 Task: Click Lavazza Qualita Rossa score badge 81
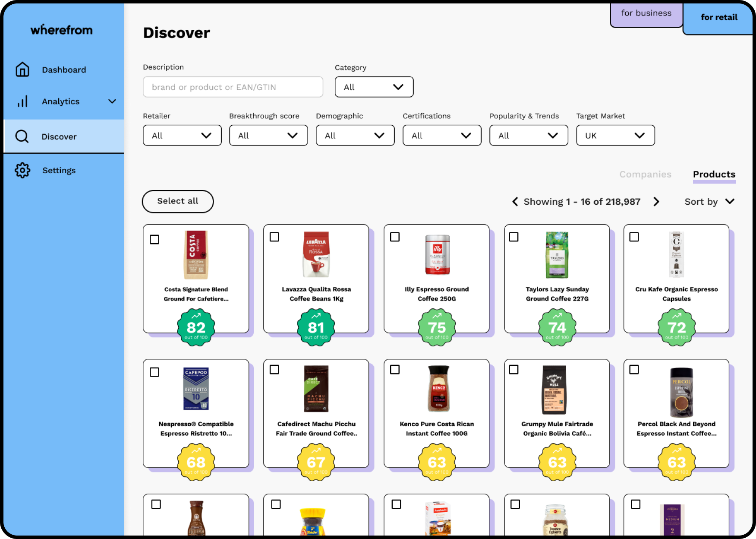tap(316, 327)
